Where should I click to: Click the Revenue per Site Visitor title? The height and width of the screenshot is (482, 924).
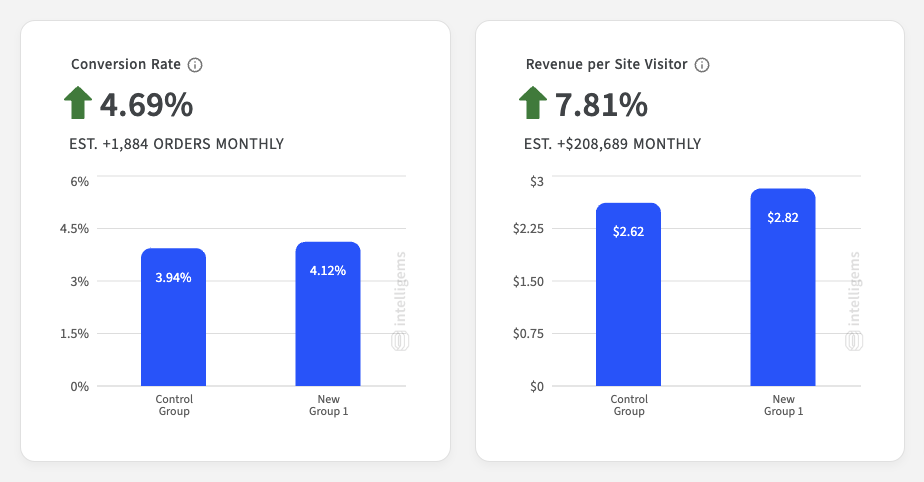[606, 64]
